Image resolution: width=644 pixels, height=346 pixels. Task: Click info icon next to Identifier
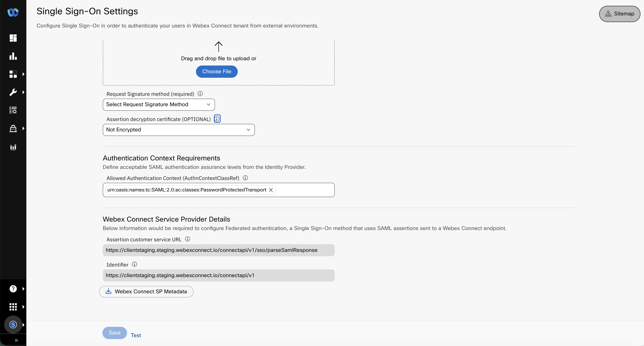pyautogui.click(x=134, y=264)
